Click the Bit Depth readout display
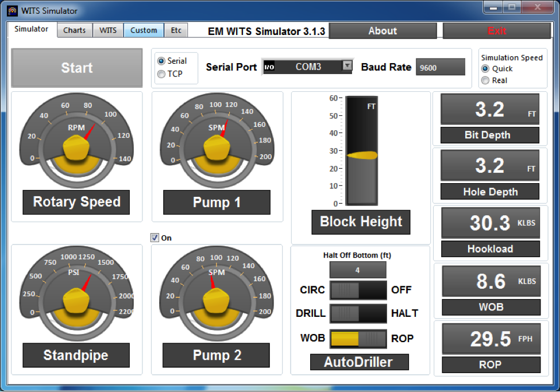This screenshot has width=560, height=392. pos(490,109)
